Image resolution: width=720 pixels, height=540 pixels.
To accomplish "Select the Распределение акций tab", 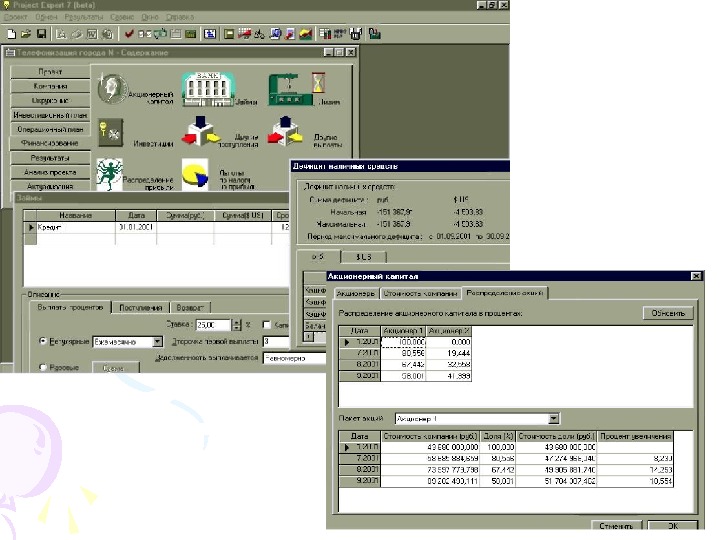I will (x=504, y=292).
